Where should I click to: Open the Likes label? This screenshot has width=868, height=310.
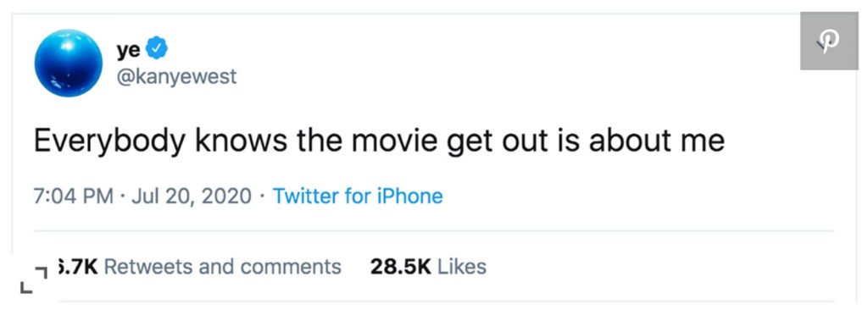462,267
